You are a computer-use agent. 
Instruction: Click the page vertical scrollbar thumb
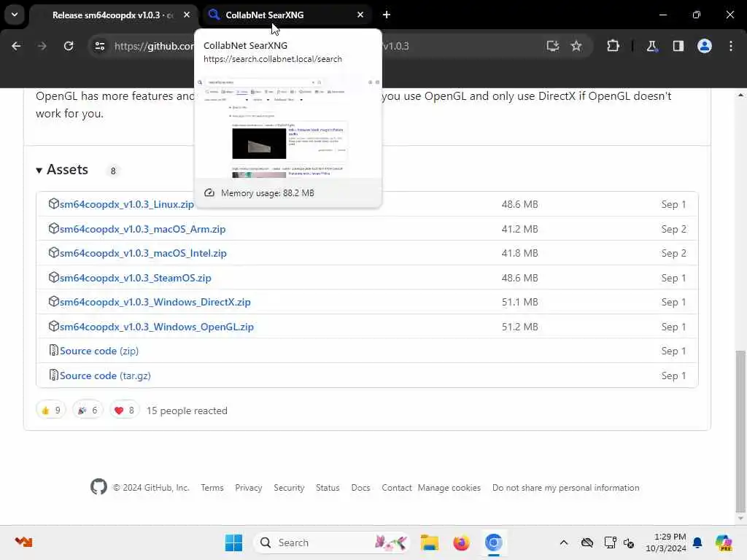pos(740,431)
